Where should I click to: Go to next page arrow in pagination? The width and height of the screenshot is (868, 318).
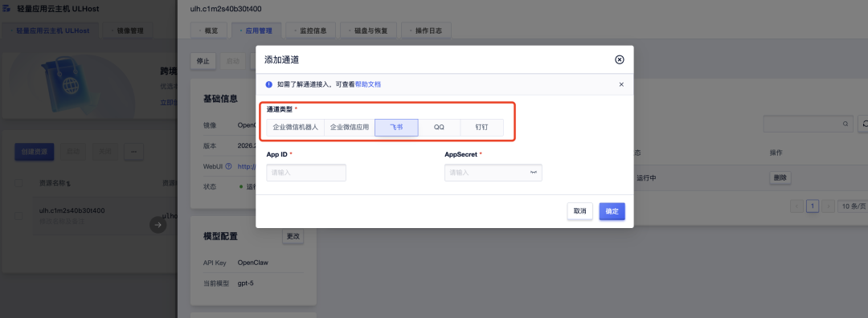(x=828, y=206)
